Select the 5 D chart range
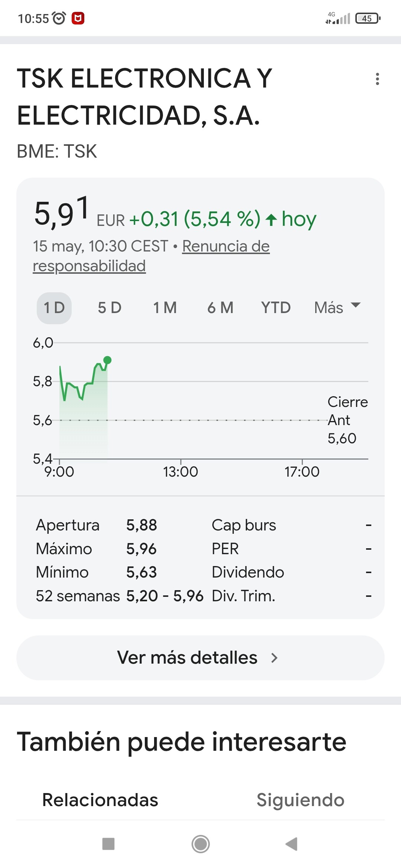The image size is (401, 868). tap(110, 308)
